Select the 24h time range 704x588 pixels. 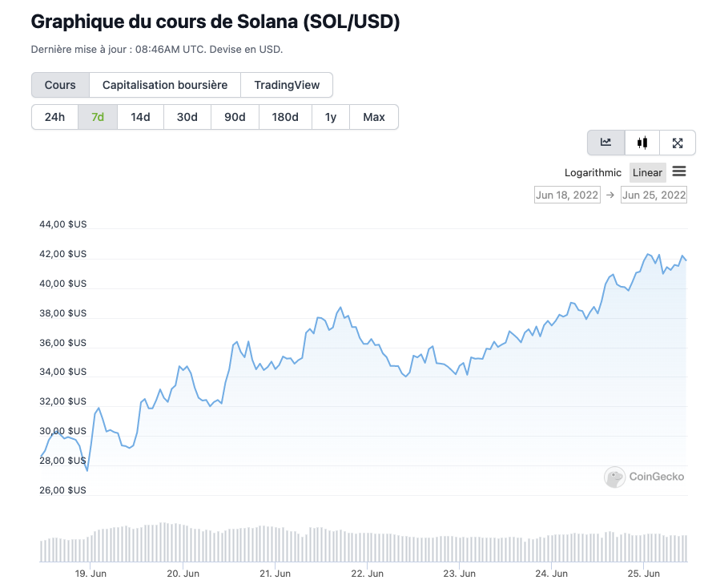[54, 117]
